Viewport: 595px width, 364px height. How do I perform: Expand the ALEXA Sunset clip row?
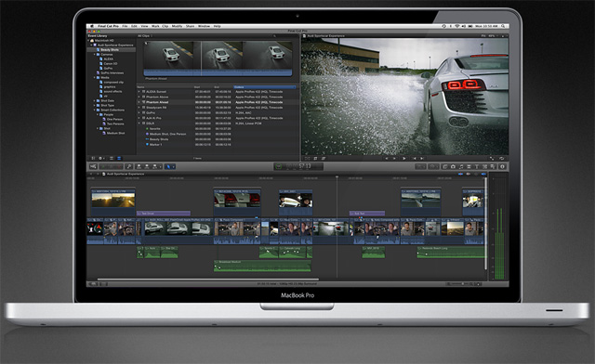coord(139,91)
